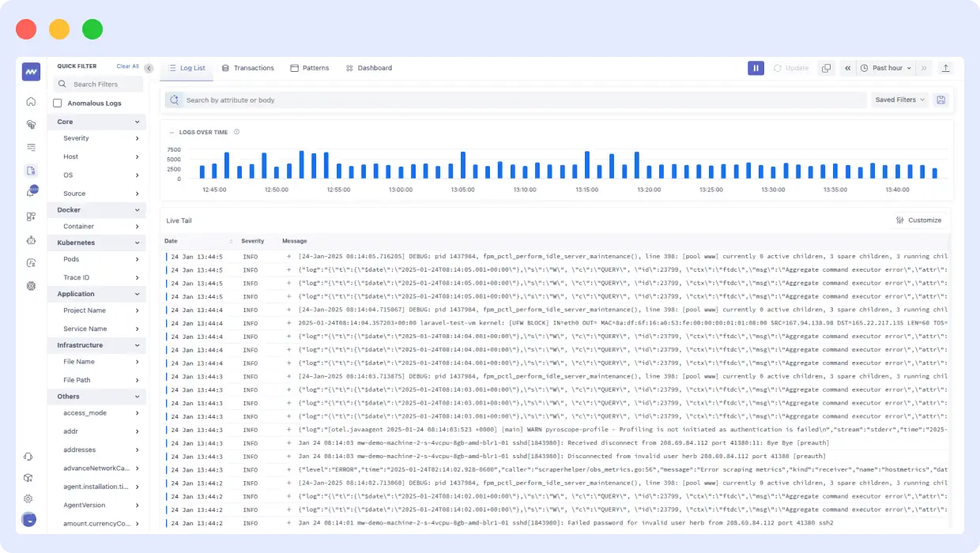Open the Past hour time range dropdown

885,68
